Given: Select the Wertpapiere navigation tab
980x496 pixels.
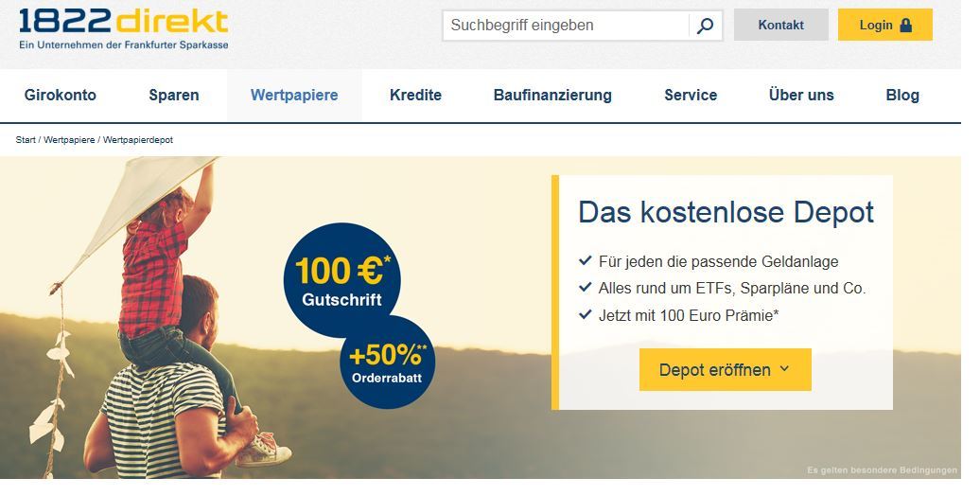Looking at the screenshot, I should click(x=294, y=95).
